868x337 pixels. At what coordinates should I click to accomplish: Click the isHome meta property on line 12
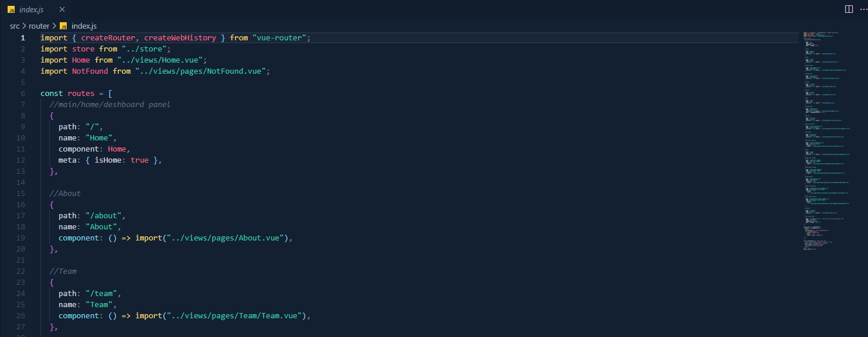(108, 160)
